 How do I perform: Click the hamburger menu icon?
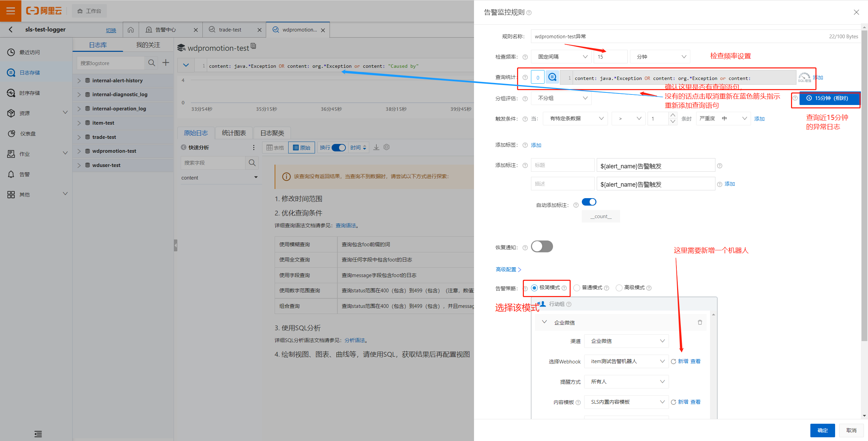pyautogui.click(x=11, y=11)
